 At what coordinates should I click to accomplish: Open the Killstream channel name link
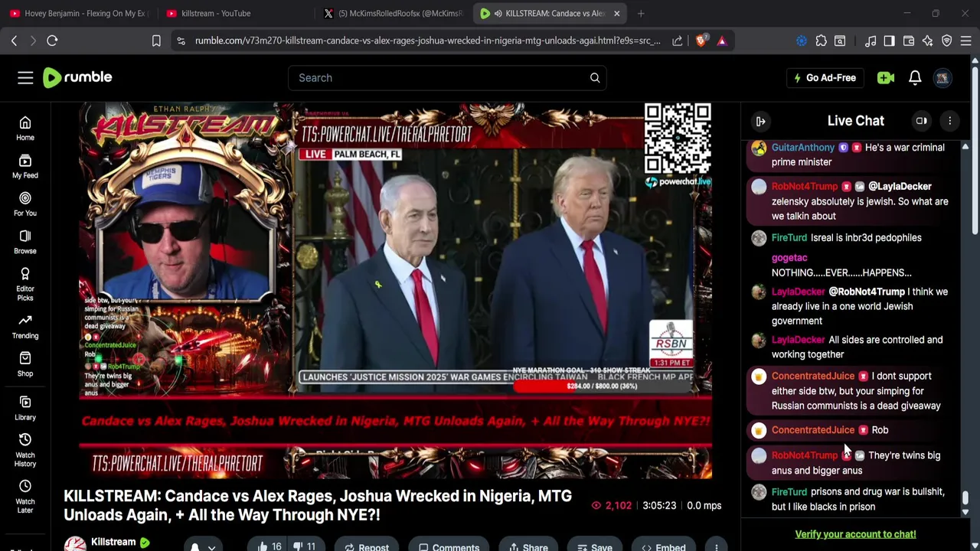coord(113,542)
